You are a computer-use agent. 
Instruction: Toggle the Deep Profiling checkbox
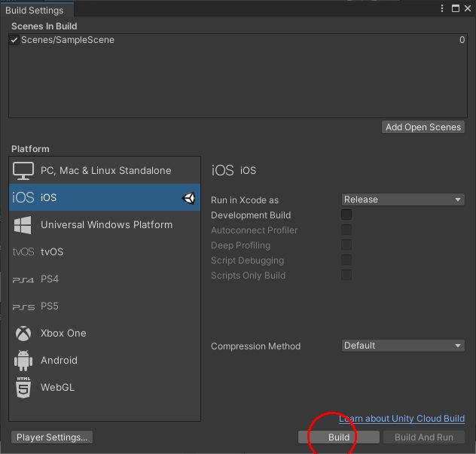346,245
